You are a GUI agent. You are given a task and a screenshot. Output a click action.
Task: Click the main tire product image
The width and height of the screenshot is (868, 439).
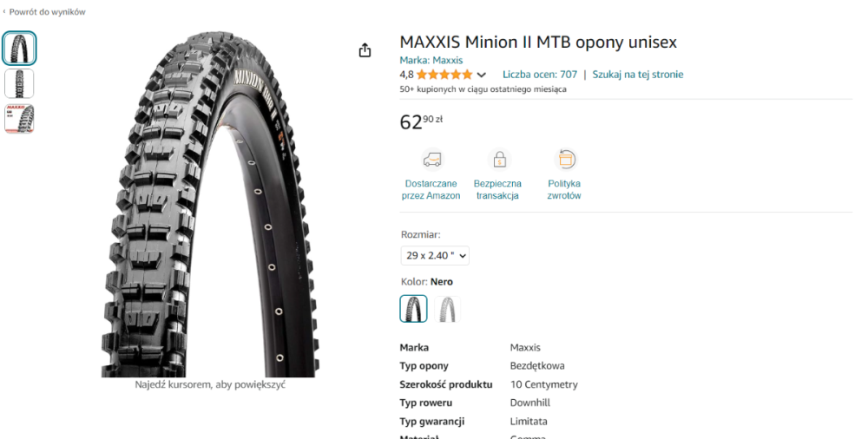pyautogui.click(x=208, y=204)
